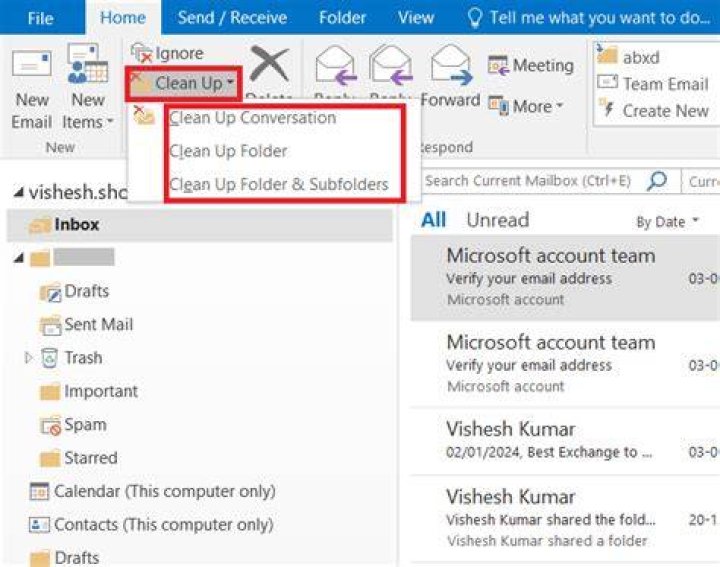Open the By Date sort dropdown
Viewport: 720px width, 567px height.
pyautogui.click(x=668, y=222)
